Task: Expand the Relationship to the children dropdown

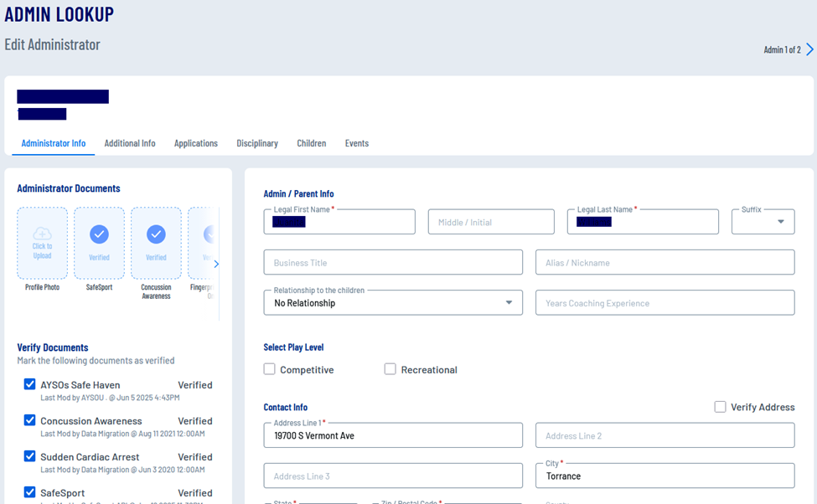Action: (393, 303)
